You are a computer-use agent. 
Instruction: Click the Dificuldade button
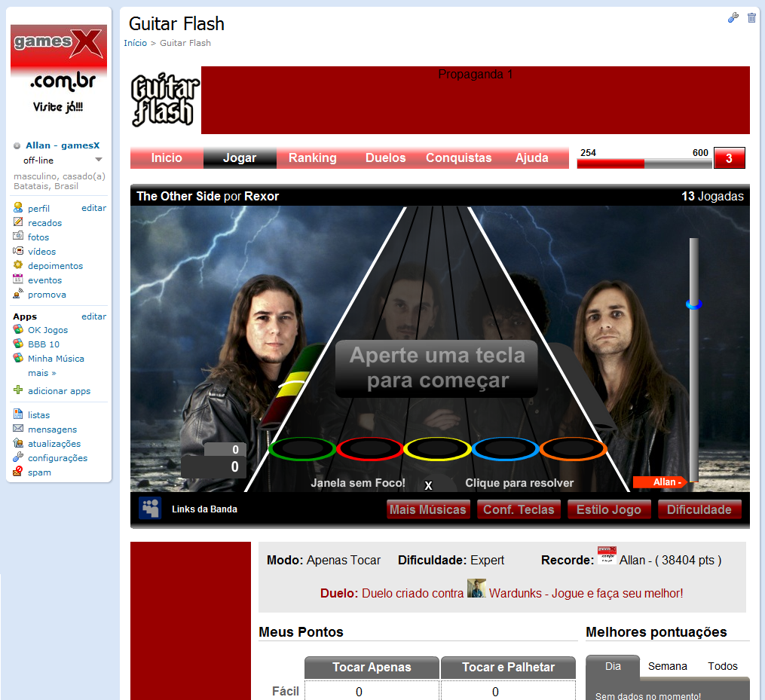point(699,510)
